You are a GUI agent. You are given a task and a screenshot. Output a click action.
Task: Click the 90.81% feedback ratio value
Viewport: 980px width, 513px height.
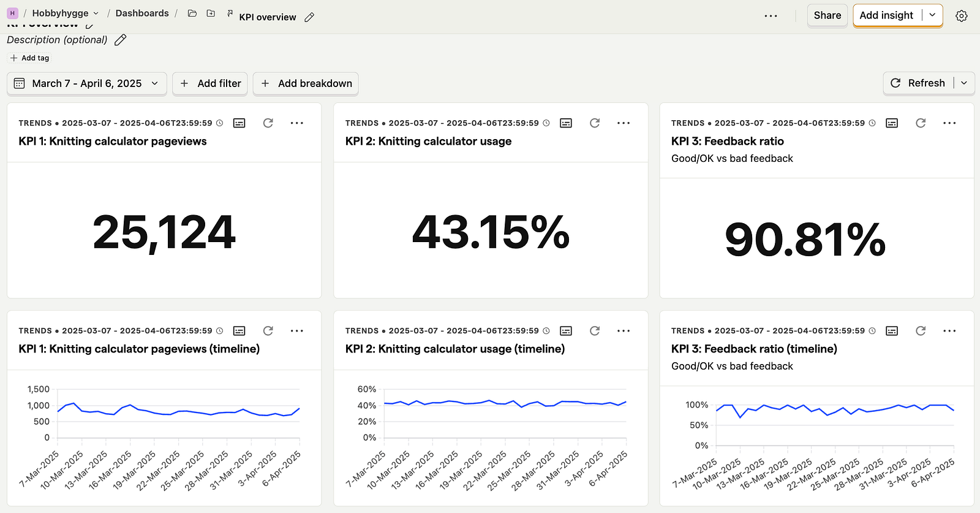tap(805, 240)
